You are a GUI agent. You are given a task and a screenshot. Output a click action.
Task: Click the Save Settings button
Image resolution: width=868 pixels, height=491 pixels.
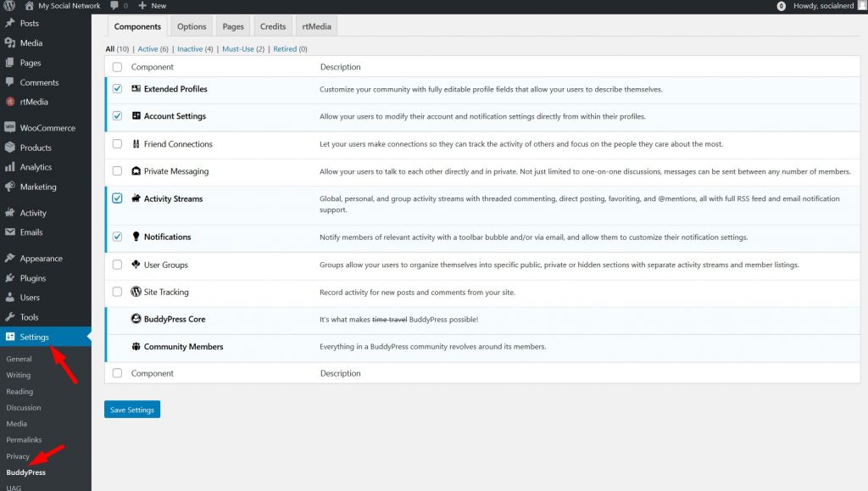tap(132, 410)
